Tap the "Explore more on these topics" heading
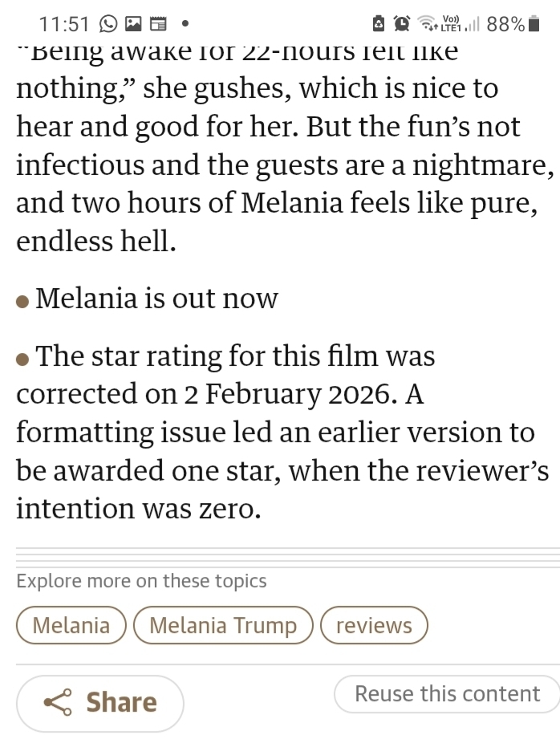 point(141,581)
